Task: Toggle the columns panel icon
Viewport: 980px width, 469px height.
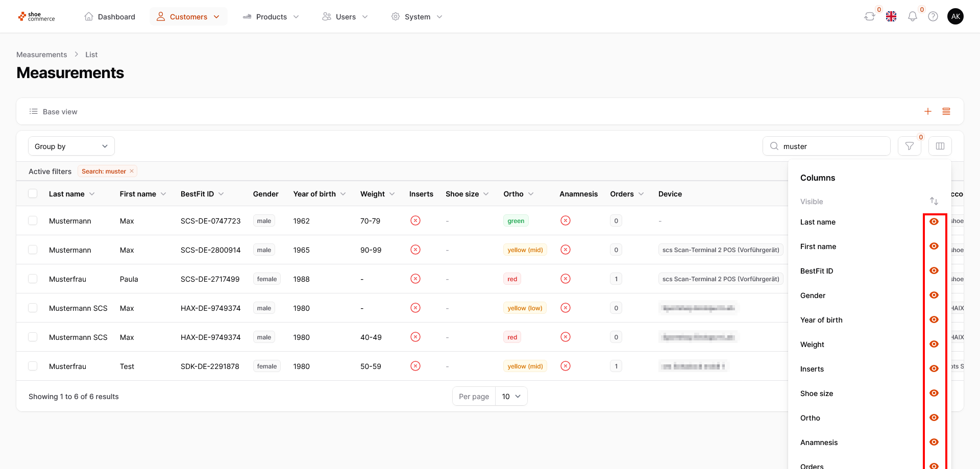Action: point(940,146)
